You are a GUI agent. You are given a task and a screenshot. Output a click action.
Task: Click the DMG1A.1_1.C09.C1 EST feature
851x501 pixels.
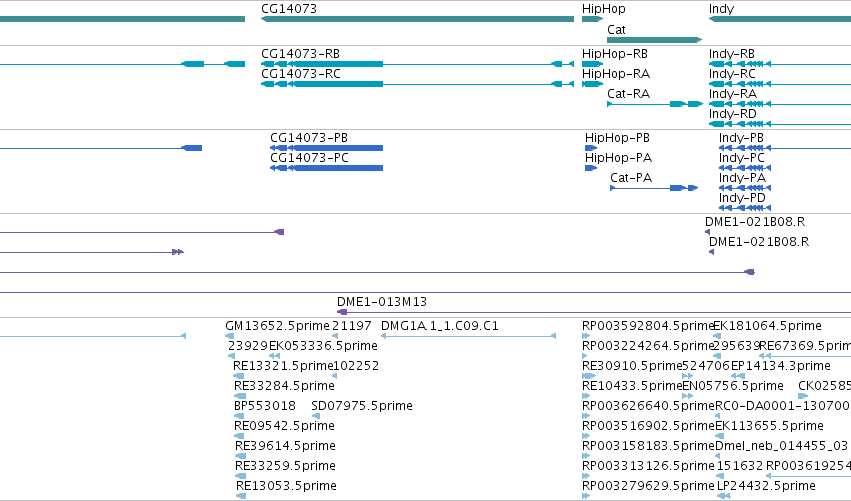[468, 336]
